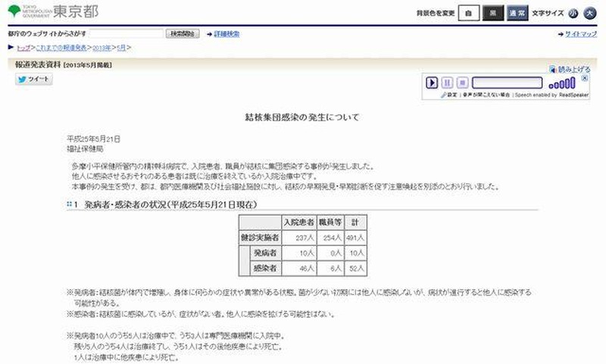Pause the ReadSpeaker audio playback

pos(447,82)
